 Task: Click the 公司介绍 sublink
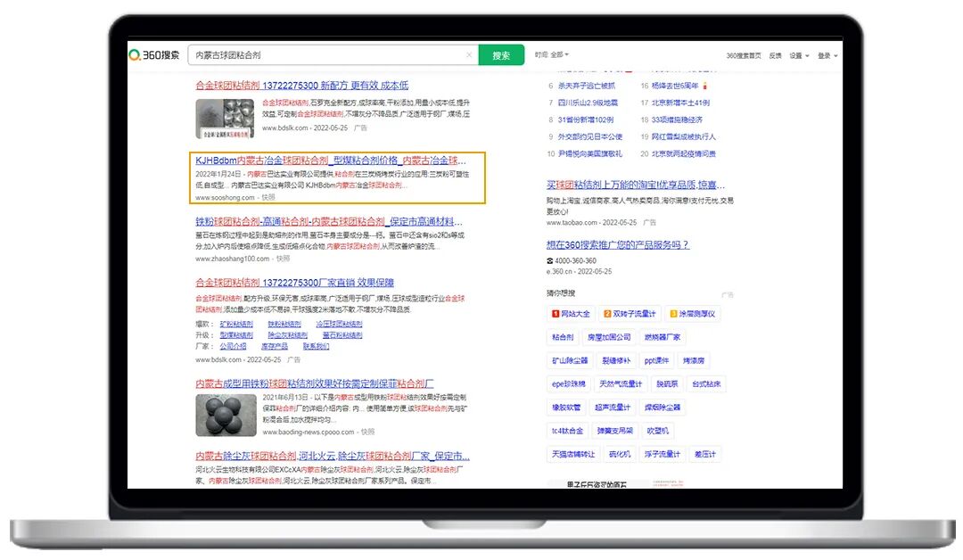233,346
